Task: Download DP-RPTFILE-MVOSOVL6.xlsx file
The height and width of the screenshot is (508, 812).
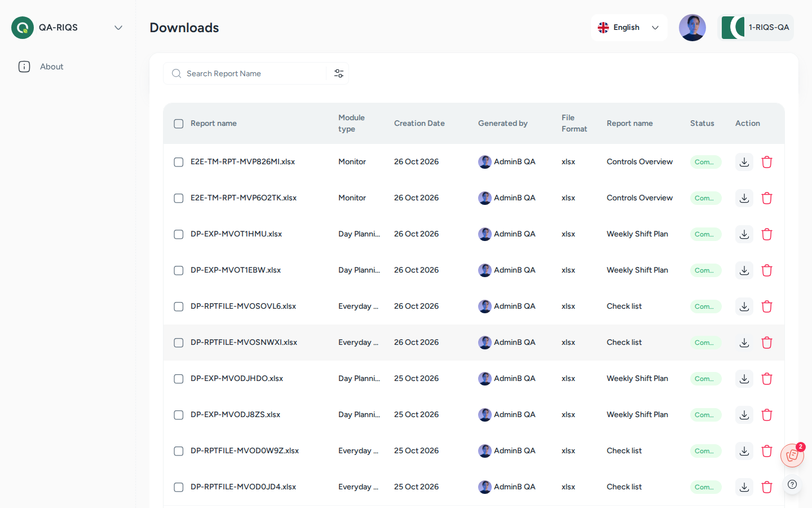Action: coord(744,306)
